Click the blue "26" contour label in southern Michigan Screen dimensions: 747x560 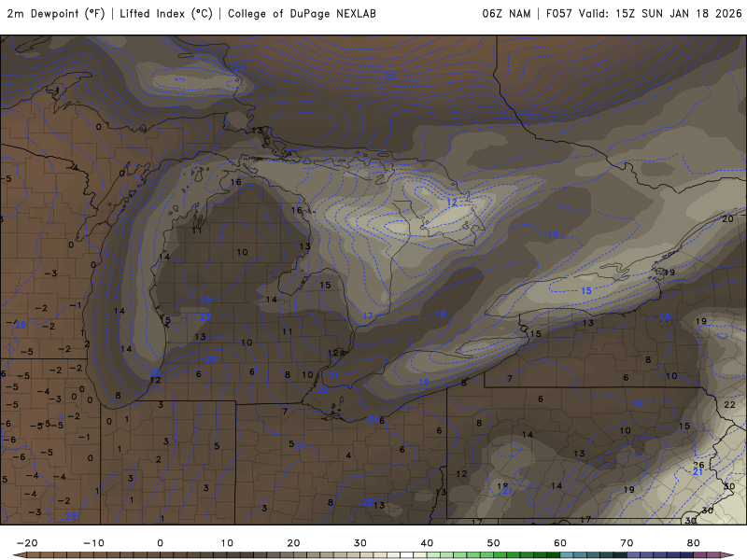pyautogui.click(x=211, y=359)
